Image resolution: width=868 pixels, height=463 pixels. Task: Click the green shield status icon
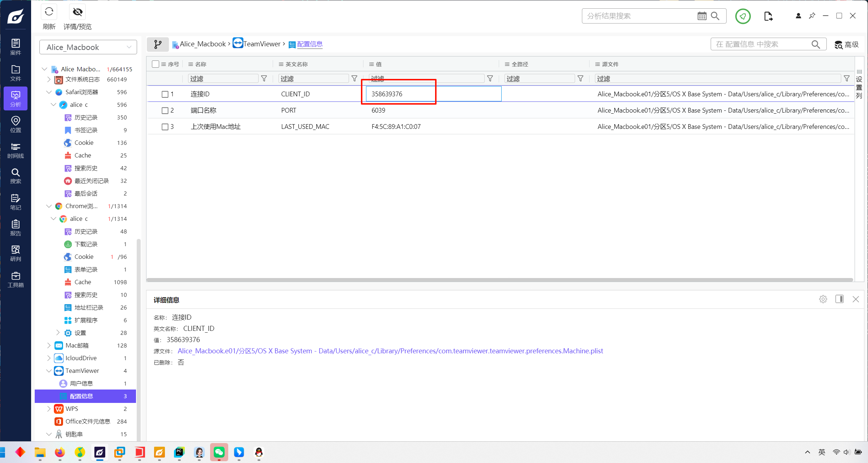click(x=743, y=16)
